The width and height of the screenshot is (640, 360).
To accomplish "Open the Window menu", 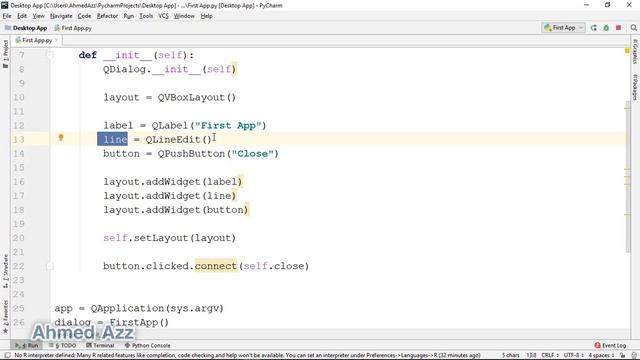I will coord(184,16).
